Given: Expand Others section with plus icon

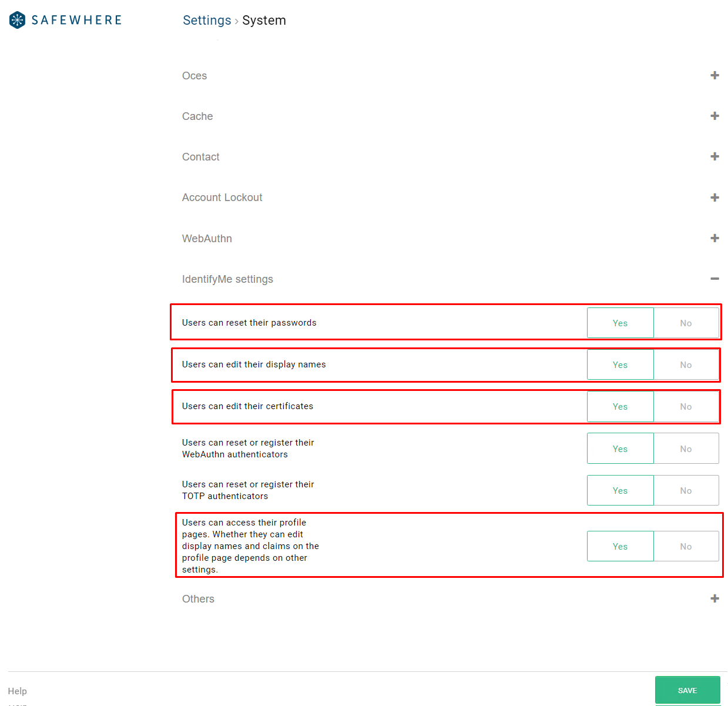Looking at the screenshot, I should 714,598.
